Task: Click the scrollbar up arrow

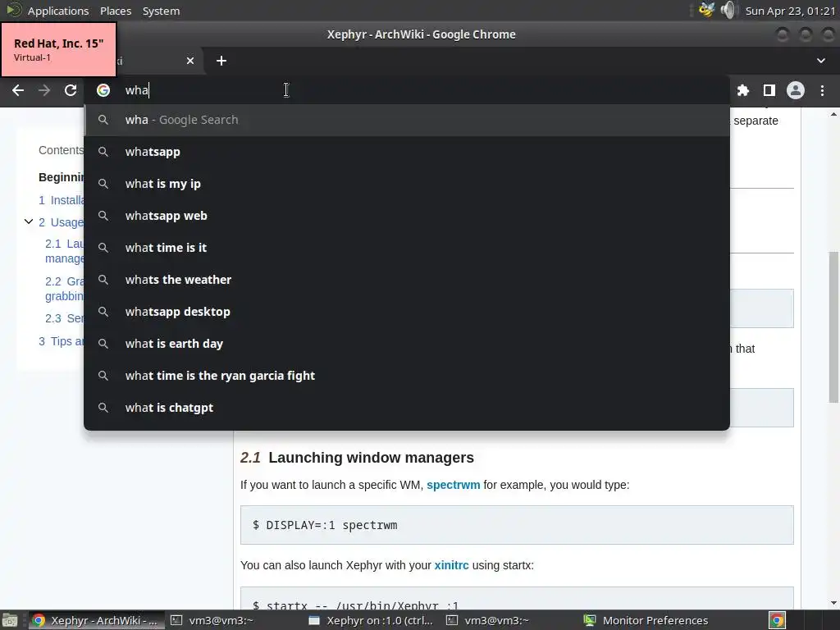Action: pos(833,114)
